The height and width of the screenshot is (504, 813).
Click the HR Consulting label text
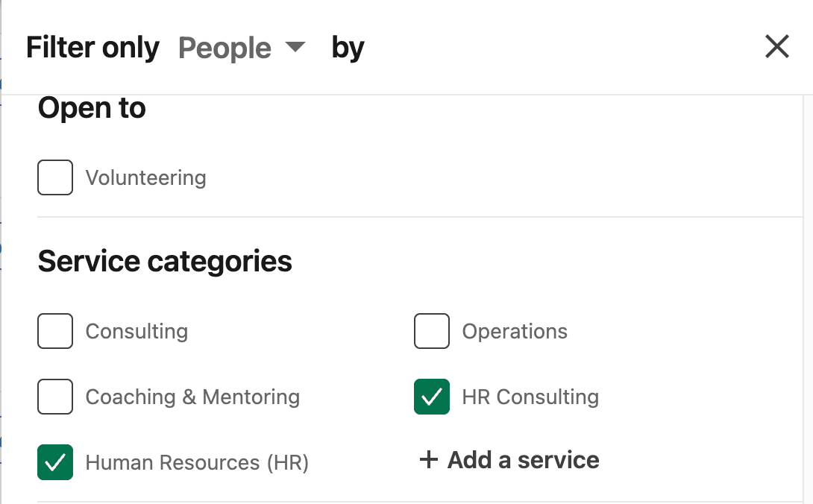pyautogui.click(x=530, y=397)
